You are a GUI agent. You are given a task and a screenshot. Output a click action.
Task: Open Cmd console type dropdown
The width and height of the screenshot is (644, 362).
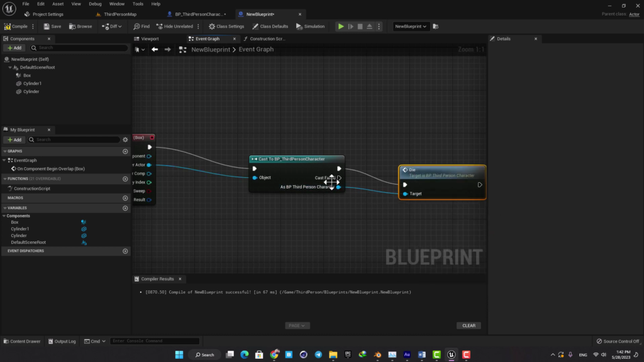click(95, 341)
